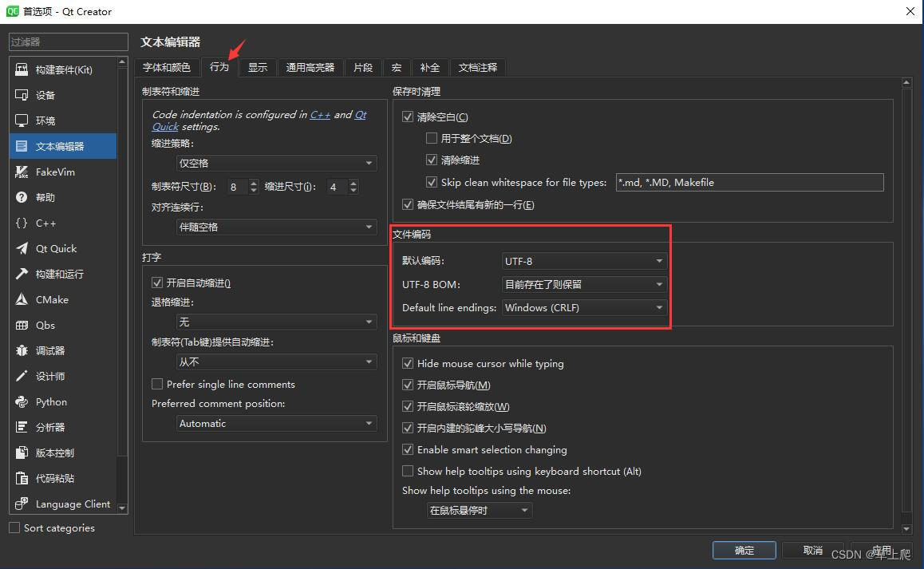The height and width of the screenshot is (569, 924).
Task: Expand the 对齐连续行 dropdown showing 伴随空格
Action: tap(276, 227)
